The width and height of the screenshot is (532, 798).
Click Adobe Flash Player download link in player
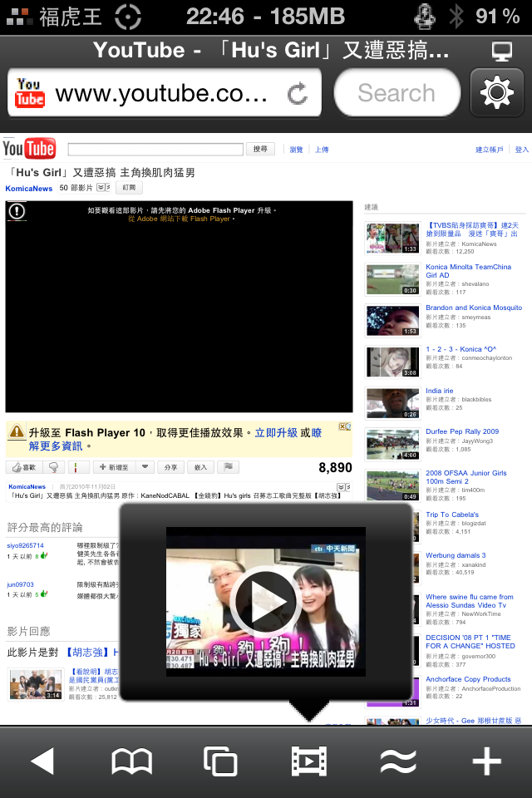click(181, 219)
